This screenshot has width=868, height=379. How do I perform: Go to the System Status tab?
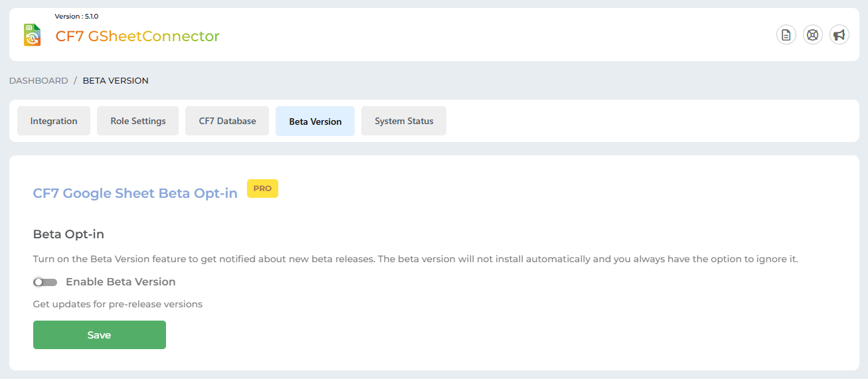click(404, 121)
